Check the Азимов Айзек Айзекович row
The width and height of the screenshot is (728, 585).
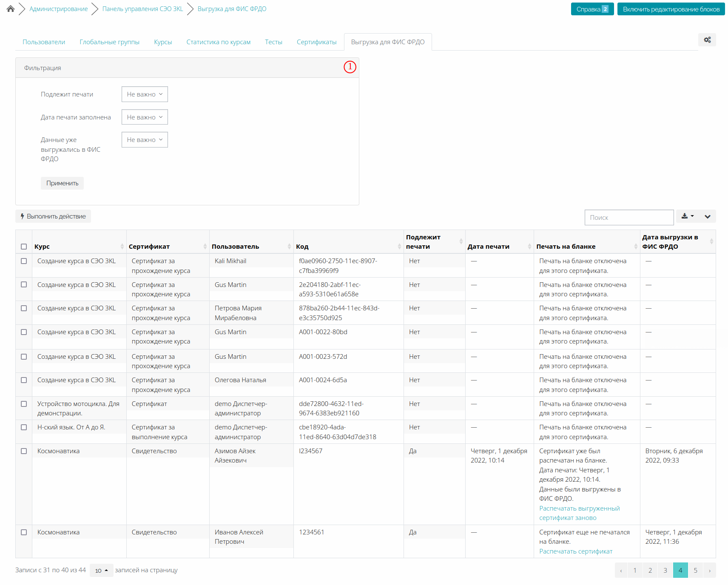pyautogui.click(x=24, y=451)
